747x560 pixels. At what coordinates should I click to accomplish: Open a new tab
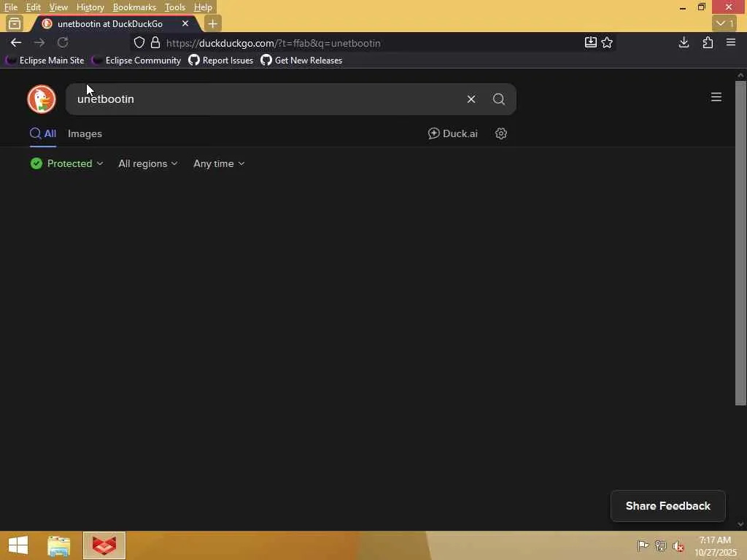[x=212, y=23]
